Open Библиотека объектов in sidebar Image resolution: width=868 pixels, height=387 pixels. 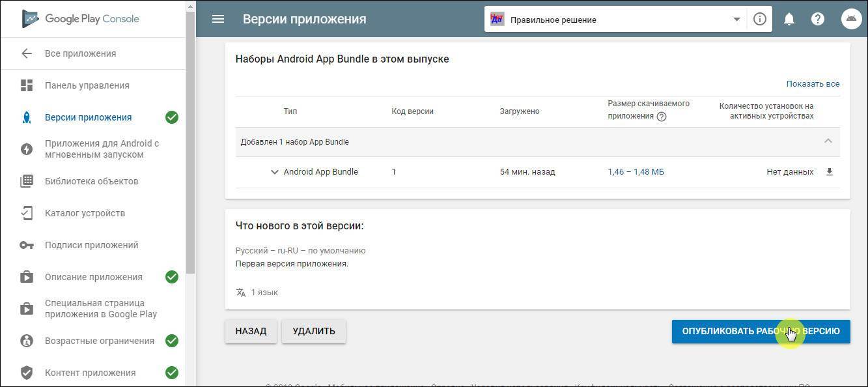pos(91,181)
